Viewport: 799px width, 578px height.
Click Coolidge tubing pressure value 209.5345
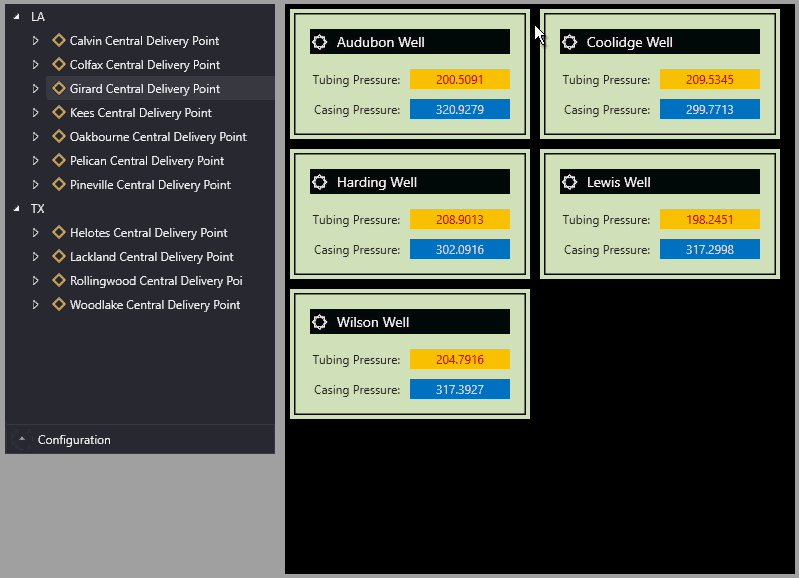pyautogui.click(x=710, y=79)
